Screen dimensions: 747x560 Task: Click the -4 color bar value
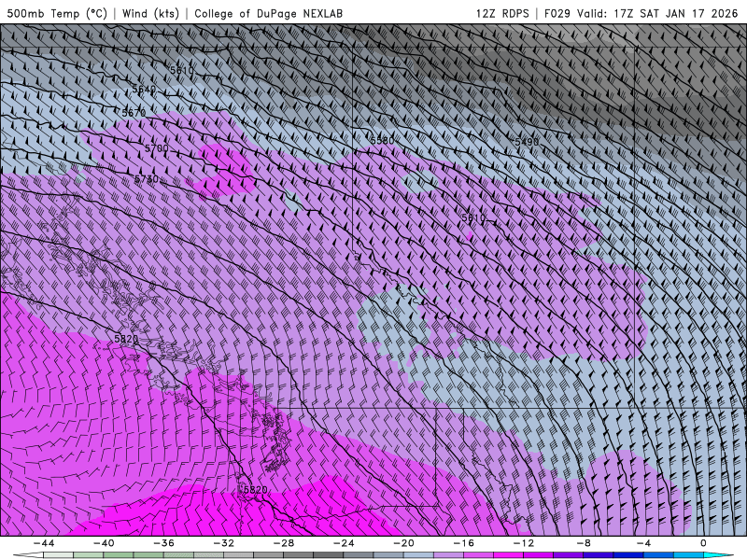pyautogui.click(x=642, y=543)
